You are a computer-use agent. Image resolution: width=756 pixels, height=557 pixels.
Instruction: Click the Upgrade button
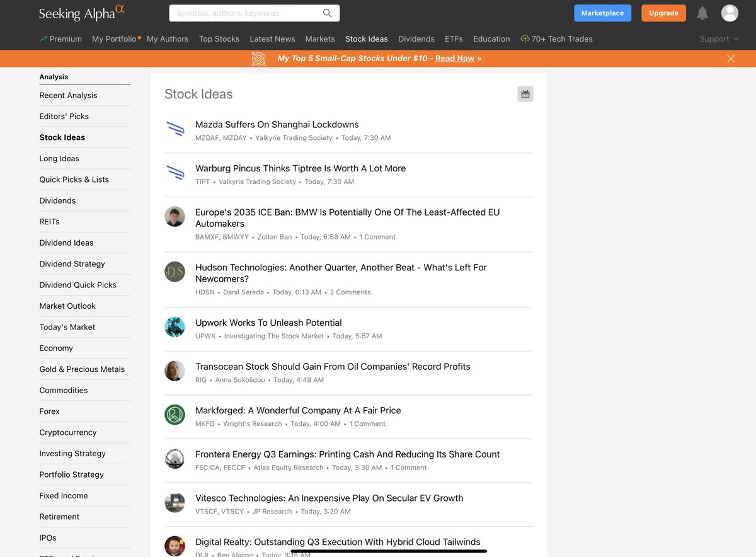pos(663,13)
